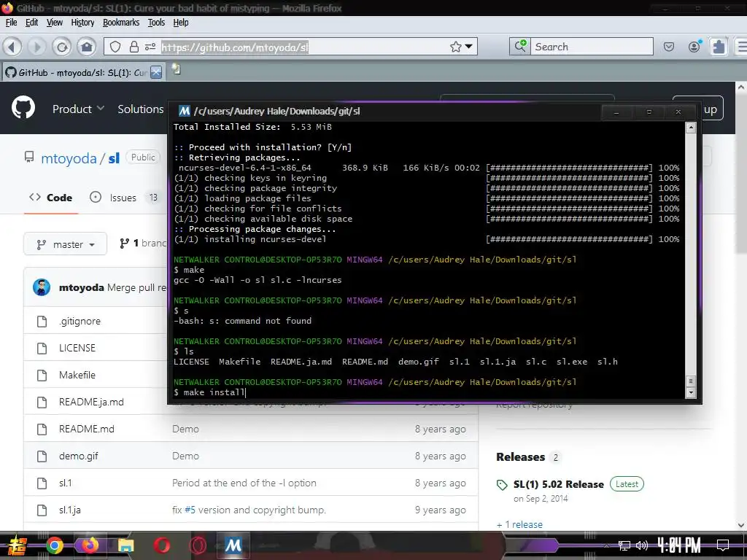
Task: Go back with Firefox's back arrow
Action: (12, 47)
